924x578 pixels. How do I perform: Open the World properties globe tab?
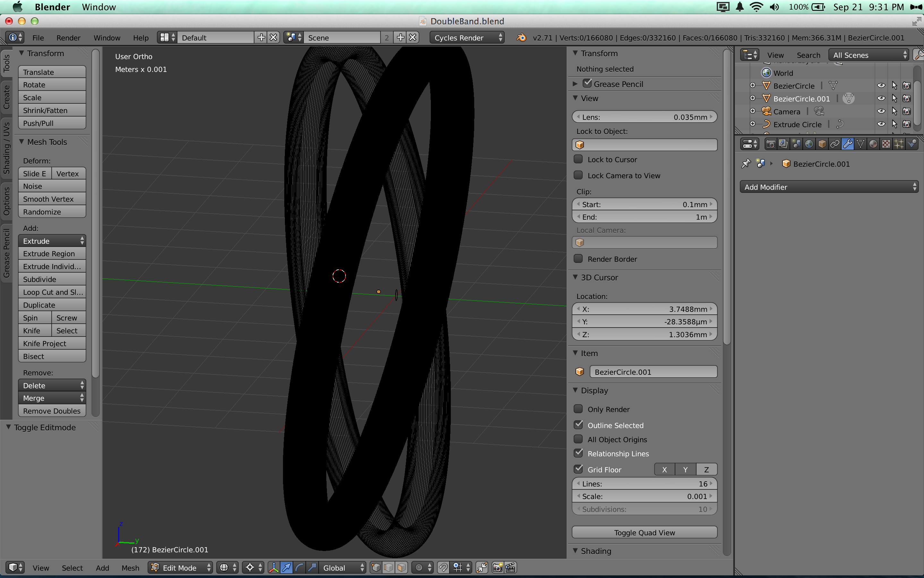point(809,144)
